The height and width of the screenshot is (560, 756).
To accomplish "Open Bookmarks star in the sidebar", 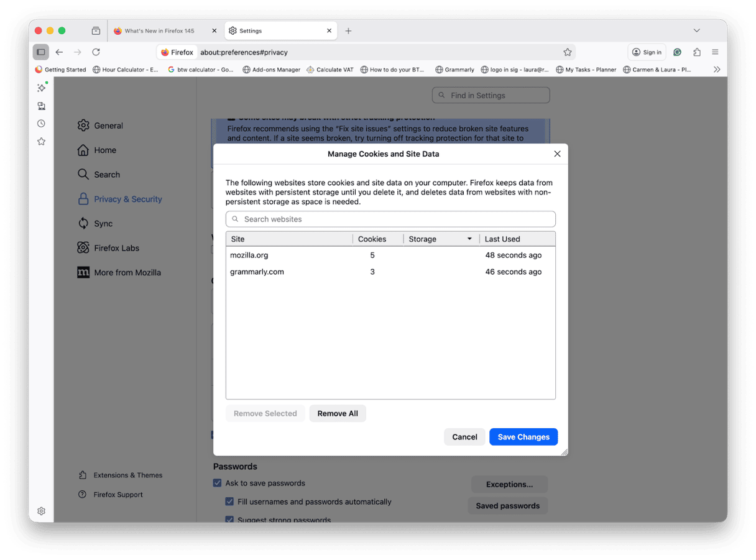I will [41, 142].
